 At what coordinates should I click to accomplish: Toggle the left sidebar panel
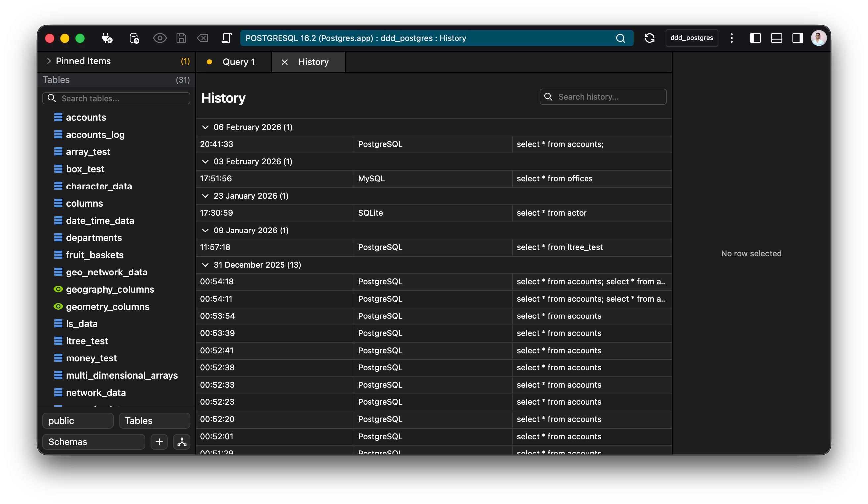pos(756,38)
